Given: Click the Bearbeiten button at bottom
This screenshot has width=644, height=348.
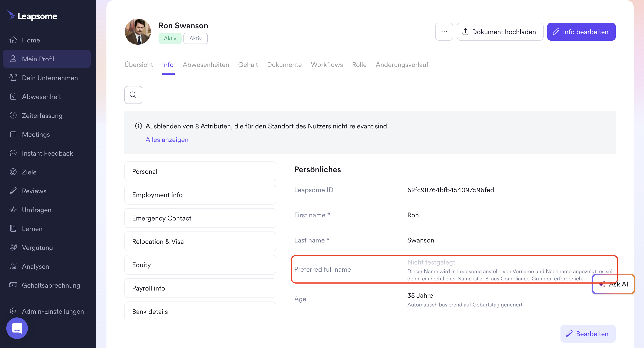Looking at the screenshot, I should [x=588, y=334].
